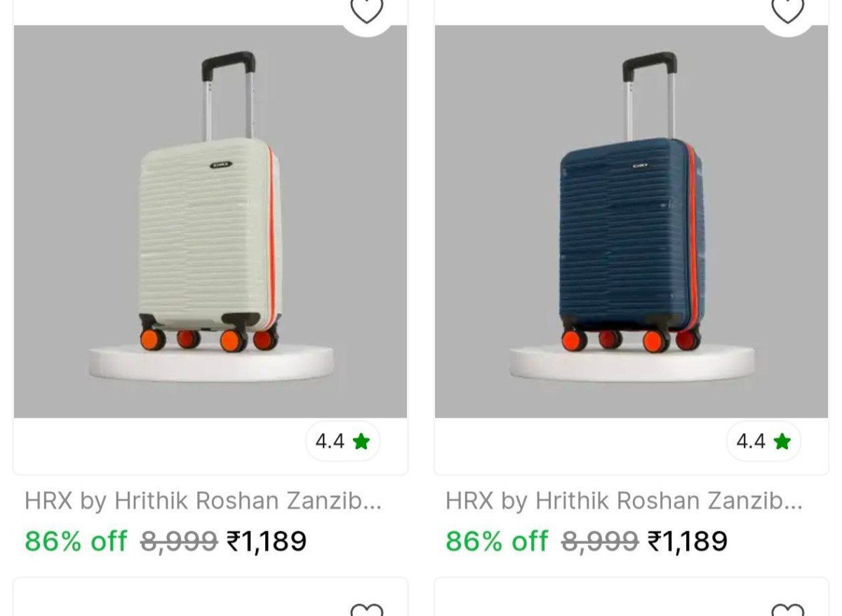Image resolution: width=842 pixels, height=616 pixels.
Task: Click the 86% off label for the white suitcase
Action: [76, 541]
